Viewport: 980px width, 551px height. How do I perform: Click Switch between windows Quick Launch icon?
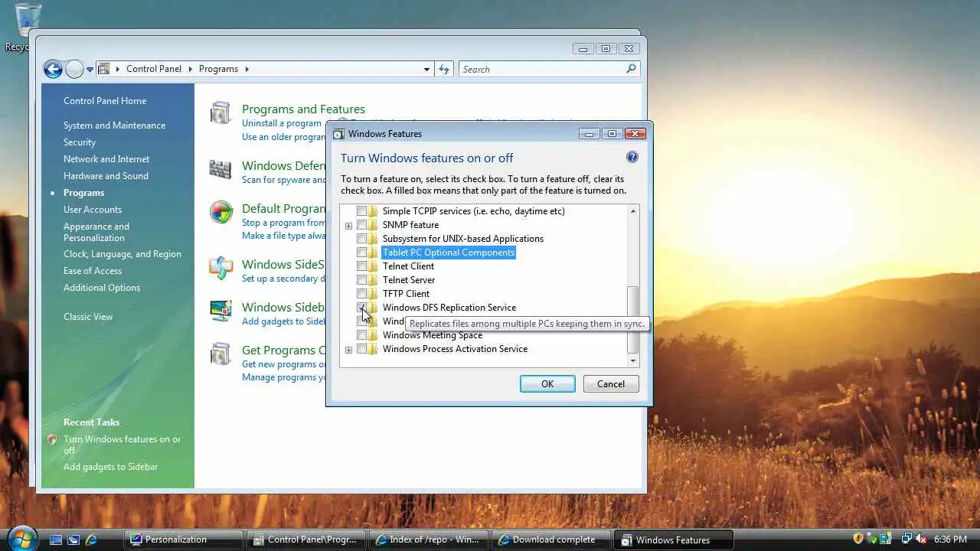[73, 540]
